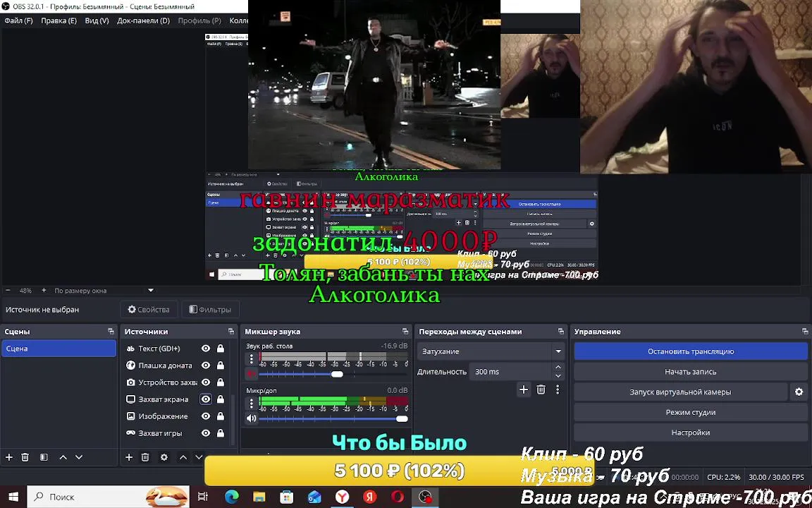Select the Сцена item in the scenes list
Image resolution: width=812 pixels, height=508 pixels.
tap(59, 349)
